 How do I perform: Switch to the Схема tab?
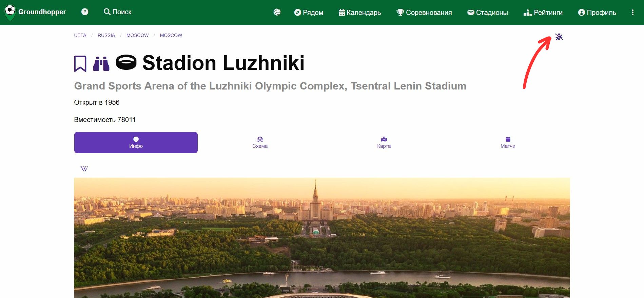[x=260, y=142]
